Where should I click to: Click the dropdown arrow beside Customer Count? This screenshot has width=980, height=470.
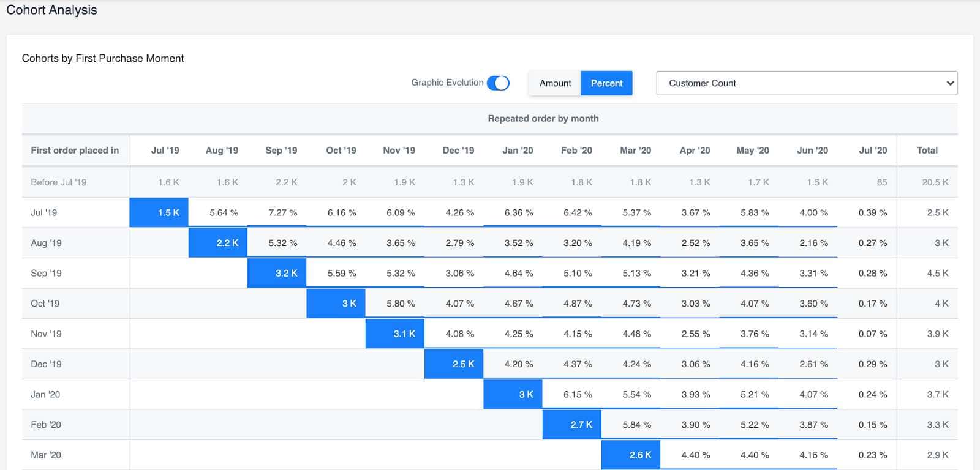click(949, 83)
